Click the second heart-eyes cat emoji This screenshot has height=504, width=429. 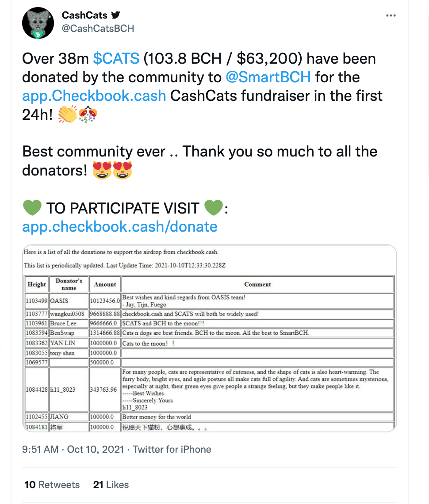(122, 170)
